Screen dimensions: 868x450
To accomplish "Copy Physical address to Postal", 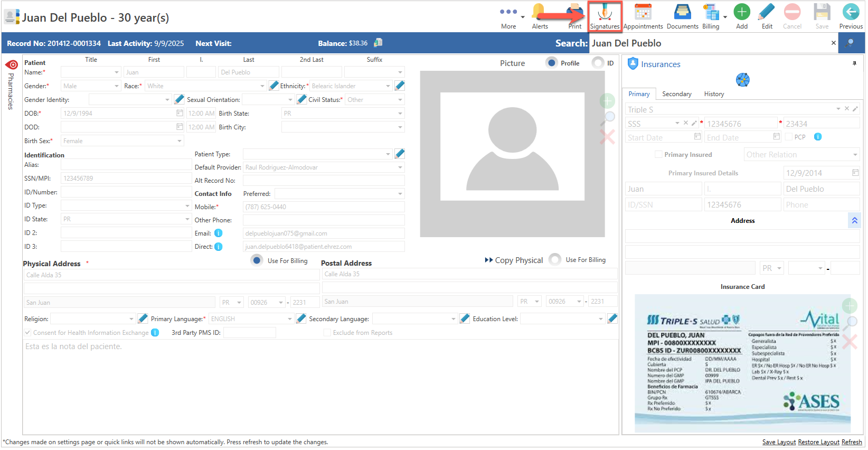I will (514, 260).
